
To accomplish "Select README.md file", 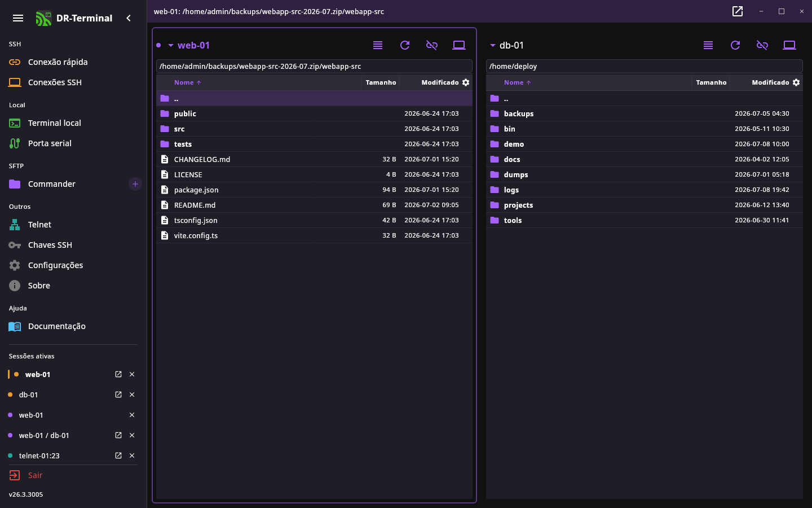I will click(314, 205).
